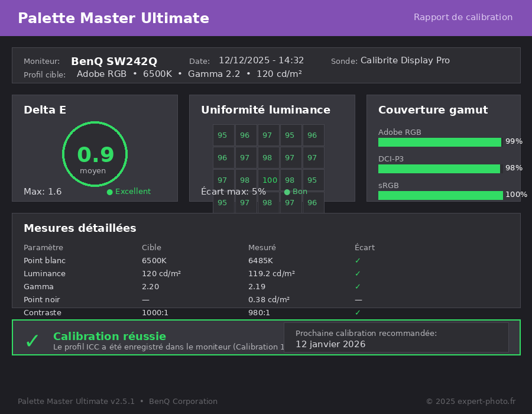Click the Mesuré column header
532x414 pixels.
[262, 248]
